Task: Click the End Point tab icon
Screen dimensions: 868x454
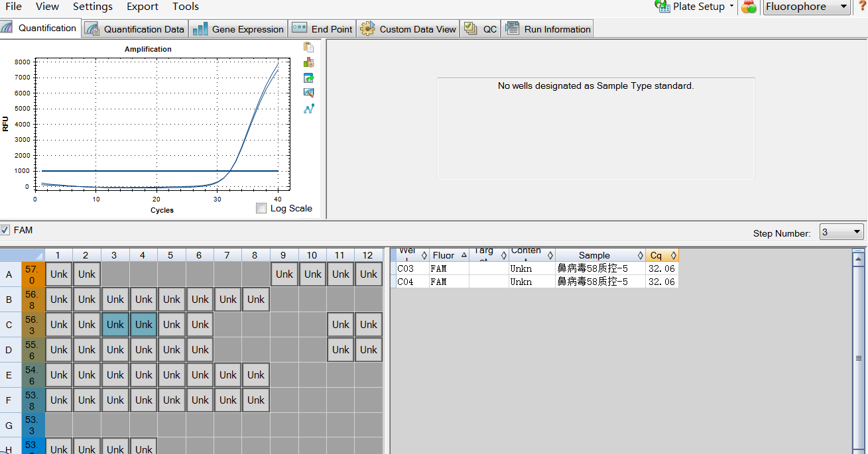Action: [x=299, y=28]
